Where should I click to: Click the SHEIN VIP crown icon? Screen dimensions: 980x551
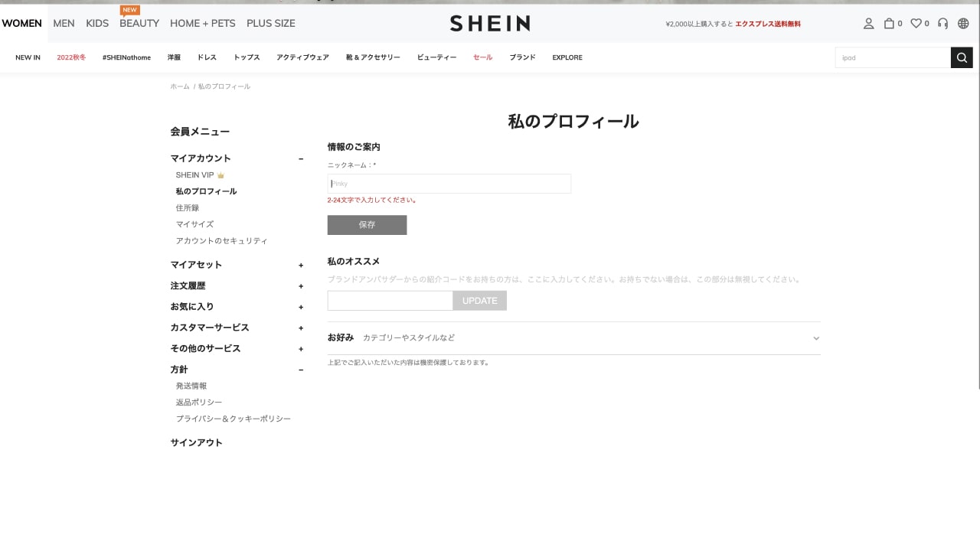click(x=220, y=175)
